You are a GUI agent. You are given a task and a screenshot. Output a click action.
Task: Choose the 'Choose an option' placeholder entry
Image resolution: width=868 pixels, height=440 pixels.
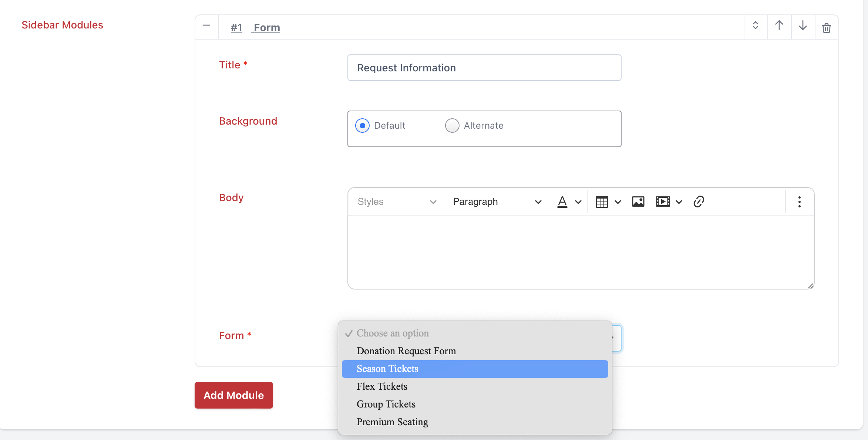(475, 334)
